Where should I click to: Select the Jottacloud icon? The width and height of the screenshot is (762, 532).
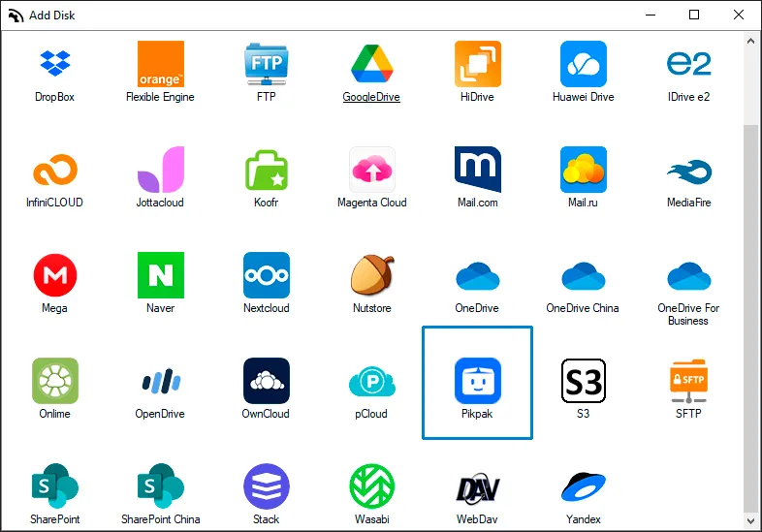point(161,170)
